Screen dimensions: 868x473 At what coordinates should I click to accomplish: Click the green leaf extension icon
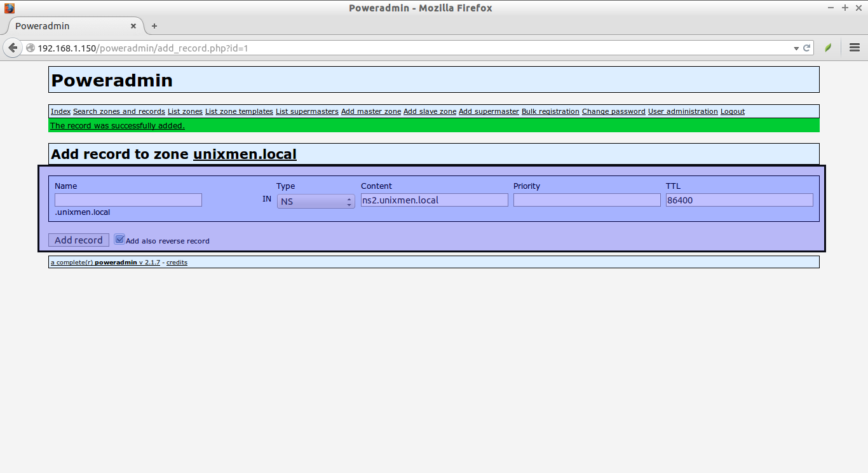click(x=828, y=48)
